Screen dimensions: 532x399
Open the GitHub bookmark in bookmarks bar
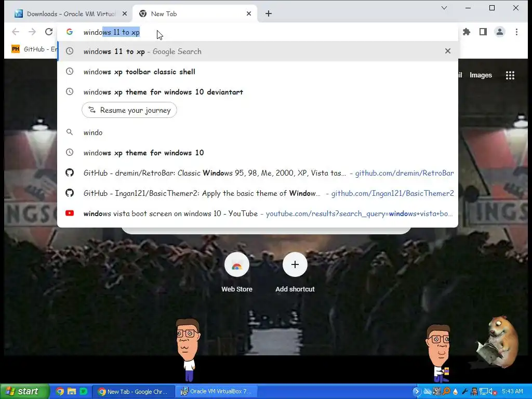point(34,49)
